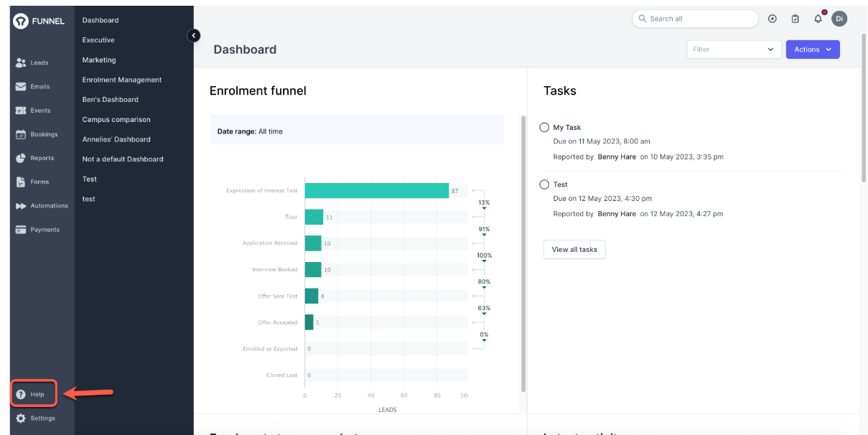Click the View all tasks button
This screenshot has height=435, width=868.
tap(574, 249)
